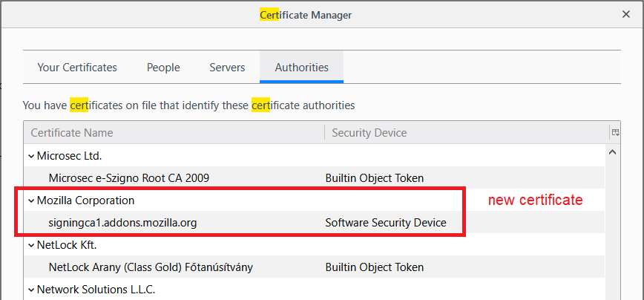
Task: Switch to the Servers tab
Action: (x=227, y=68)
